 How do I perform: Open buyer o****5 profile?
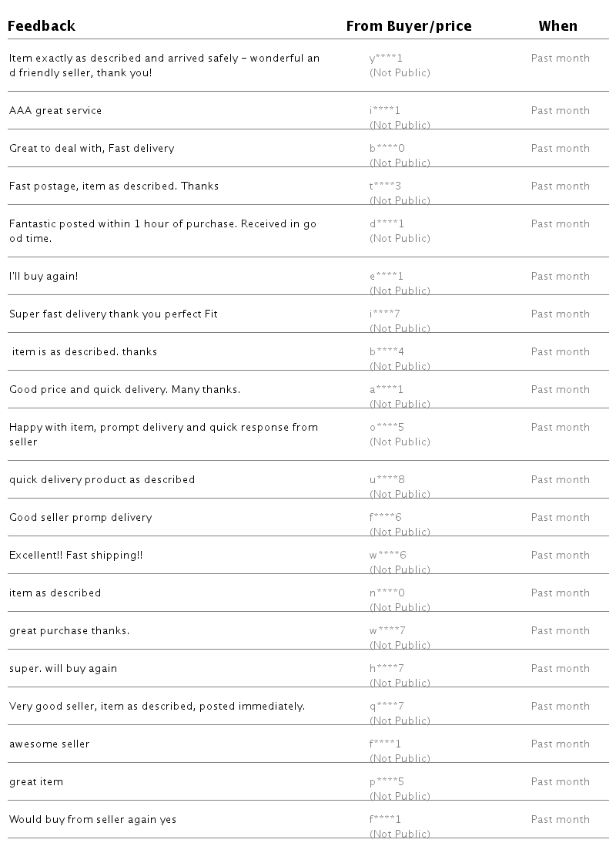[387, 428]
